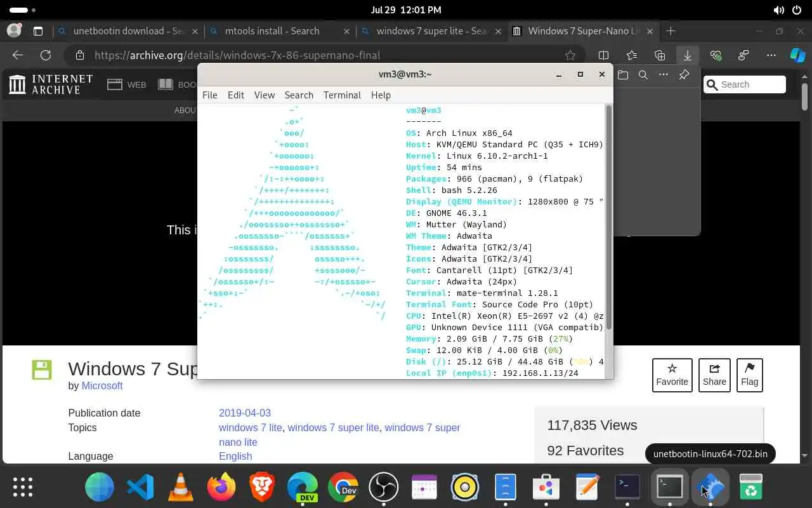
Task: Open Firefox from the dock
Action: [221, 487]
